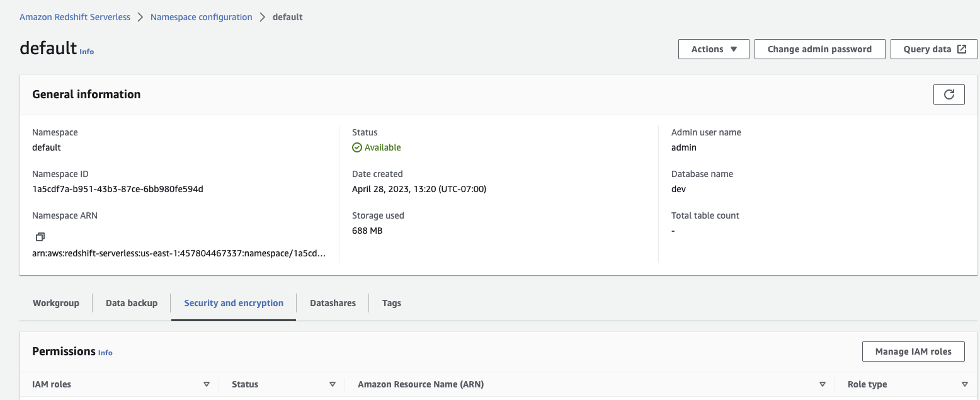Screen dimensions: 980x400
Task: Refresh the General information panel
Action: pos(949,94)
